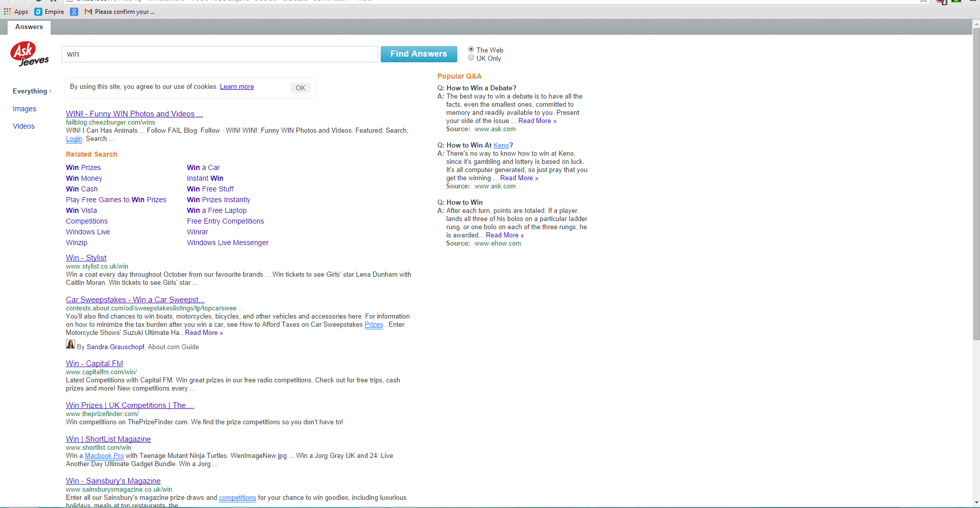Open www.ask.com source under the Debate answer
The width and height of the screenshot is (980, 508).
click(x=495, y=129)
